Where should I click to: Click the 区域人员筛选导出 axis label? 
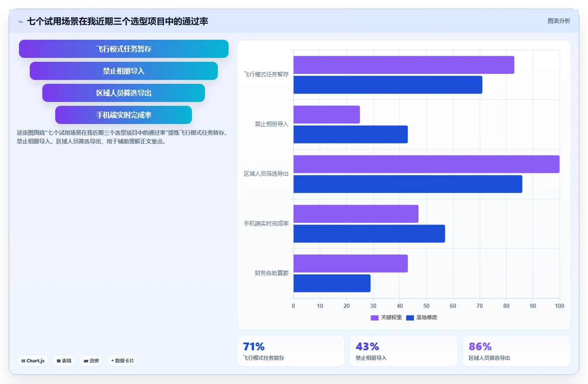coord(266,174)
